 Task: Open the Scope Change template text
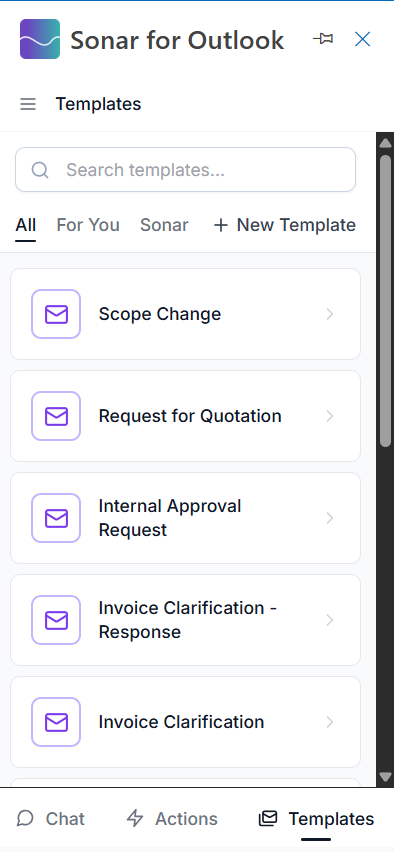(x=160, y=314)
